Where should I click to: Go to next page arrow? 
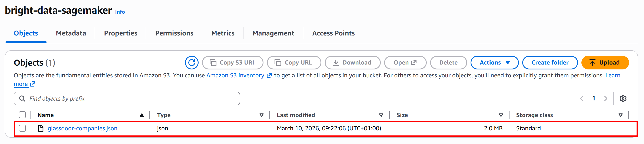click(605, 98)
